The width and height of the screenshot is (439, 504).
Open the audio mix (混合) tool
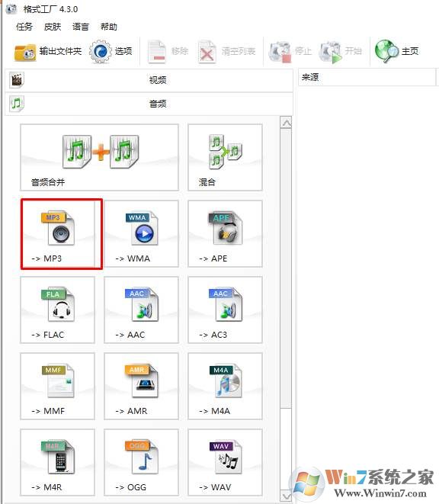(226, 158)
